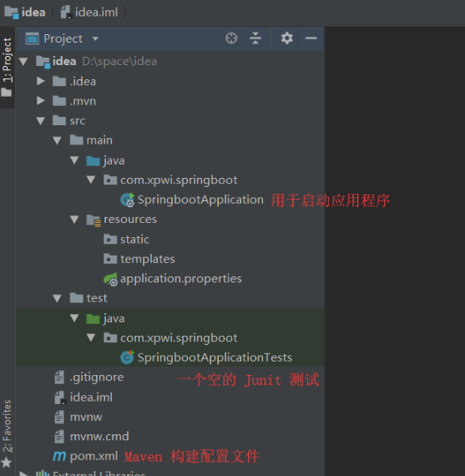Click the blue java sources root icon

pyautogui.click(x=94, y=161)
